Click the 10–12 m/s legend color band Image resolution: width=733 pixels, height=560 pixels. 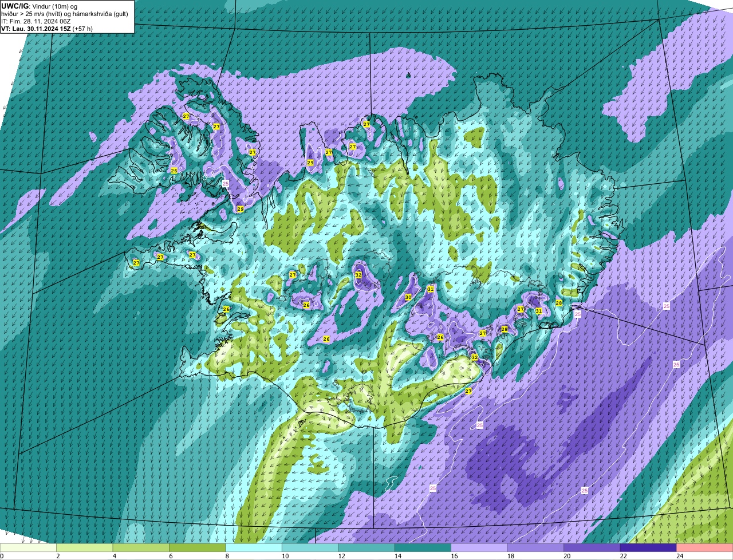pyautogui.click(x=310, y=548)
